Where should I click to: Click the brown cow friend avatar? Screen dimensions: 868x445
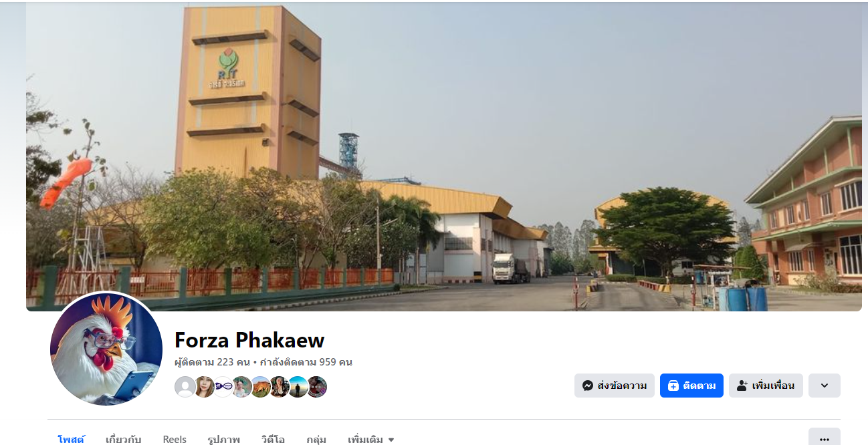pos(261,387)
